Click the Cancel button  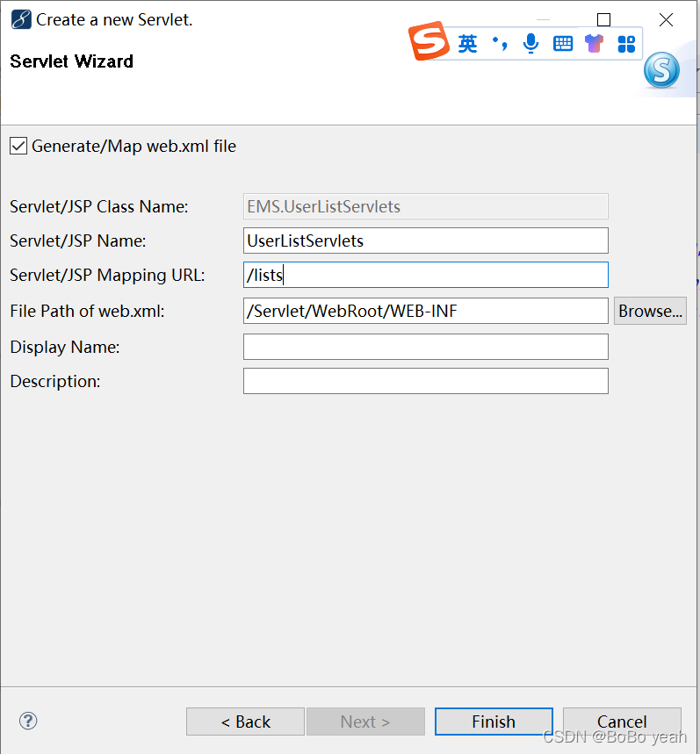coord(622,721)
